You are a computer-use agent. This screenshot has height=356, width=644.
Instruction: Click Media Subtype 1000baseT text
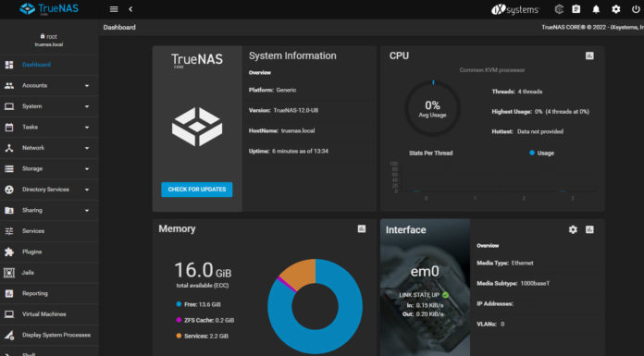[513, 283]
